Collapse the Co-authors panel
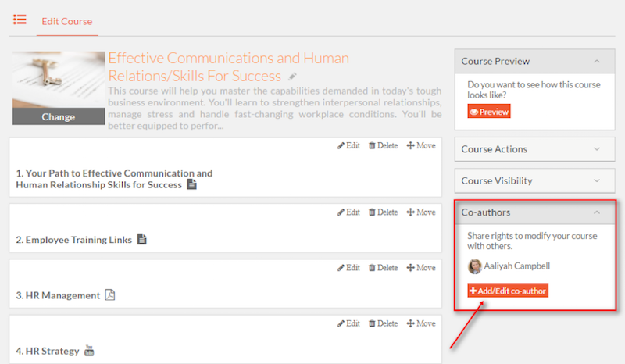 pyautogui.click(x=596, y=212)
